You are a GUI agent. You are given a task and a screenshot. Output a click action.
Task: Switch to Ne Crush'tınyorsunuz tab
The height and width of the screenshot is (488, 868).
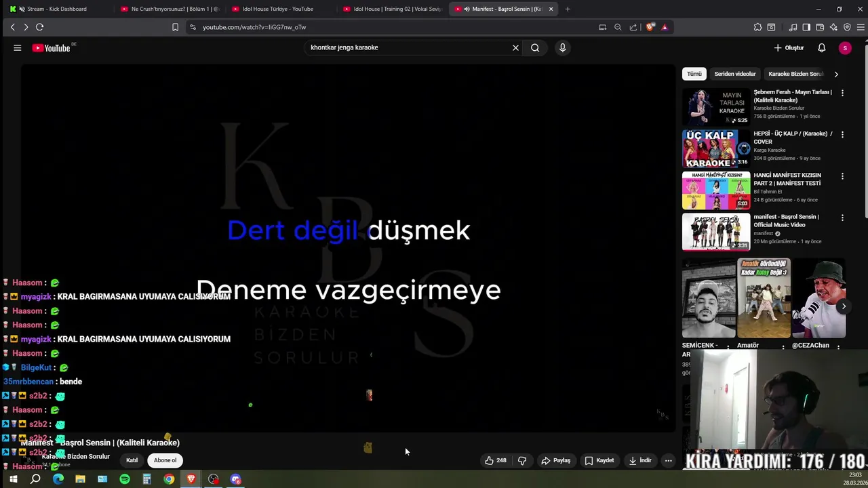[170, 9]
